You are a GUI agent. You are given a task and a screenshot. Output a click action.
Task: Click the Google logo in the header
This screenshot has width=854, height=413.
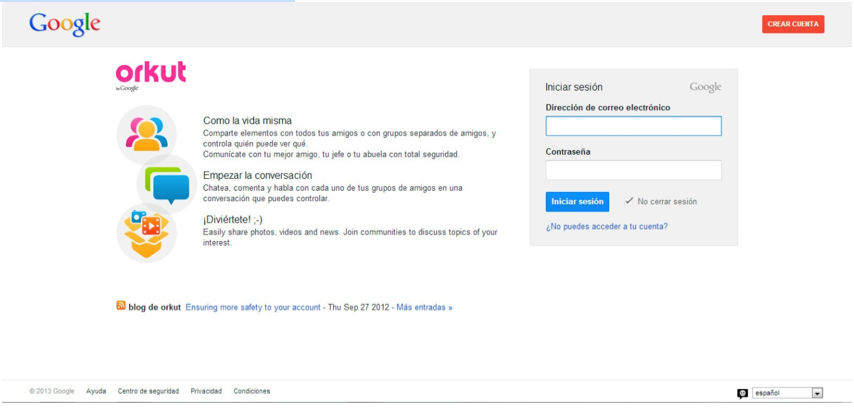click(x=65, y=24)
